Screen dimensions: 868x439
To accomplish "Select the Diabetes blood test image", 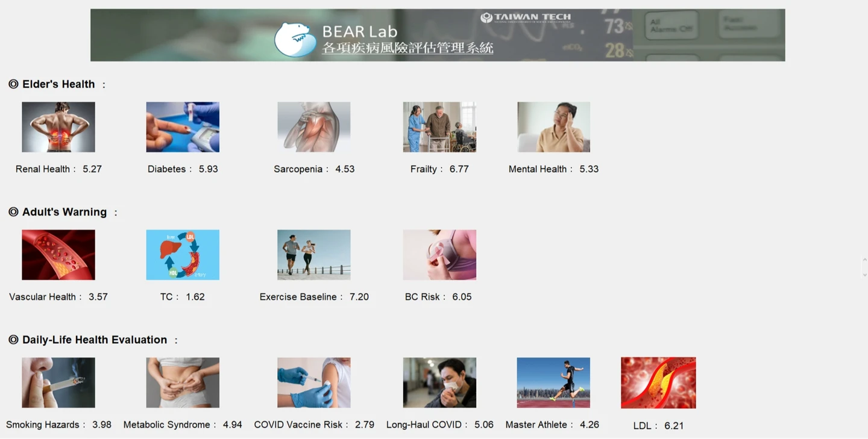I will tap(183, 127).
